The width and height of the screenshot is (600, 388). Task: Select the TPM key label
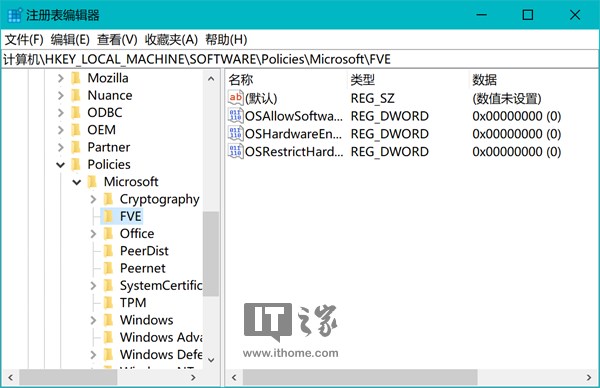pos(133,303)
